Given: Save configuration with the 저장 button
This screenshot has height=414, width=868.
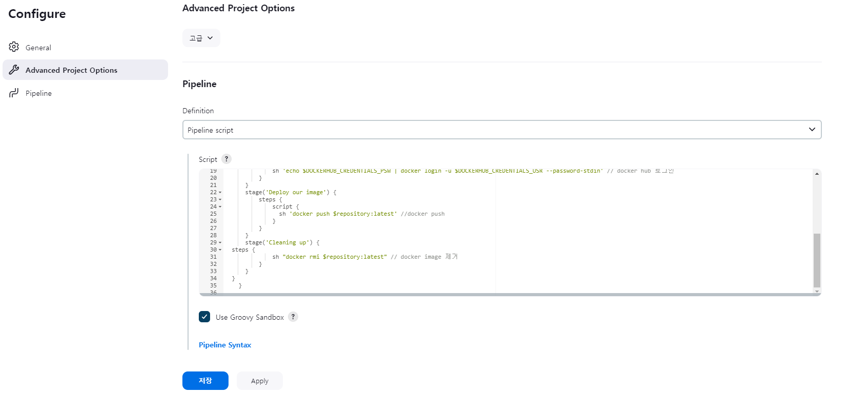Looking at the screenshot, I should tap(205, 381).
